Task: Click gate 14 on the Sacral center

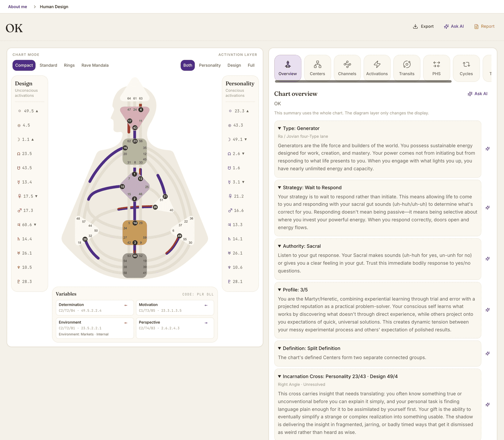Action: pos(135,223)
